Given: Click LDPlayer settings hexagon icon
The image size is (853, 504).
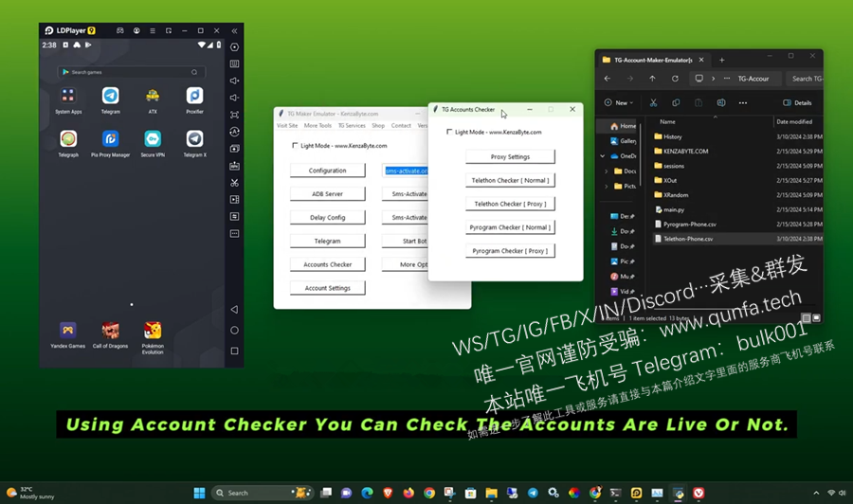Looking at the screenshot, I should pyautogui.click(x=234, y=47).
